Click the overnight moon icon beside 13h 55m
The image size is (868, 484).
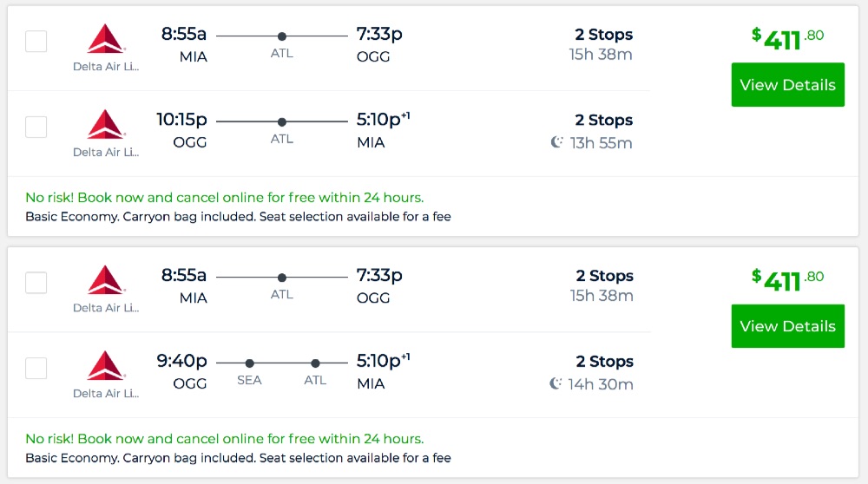[x=557, y=142]
